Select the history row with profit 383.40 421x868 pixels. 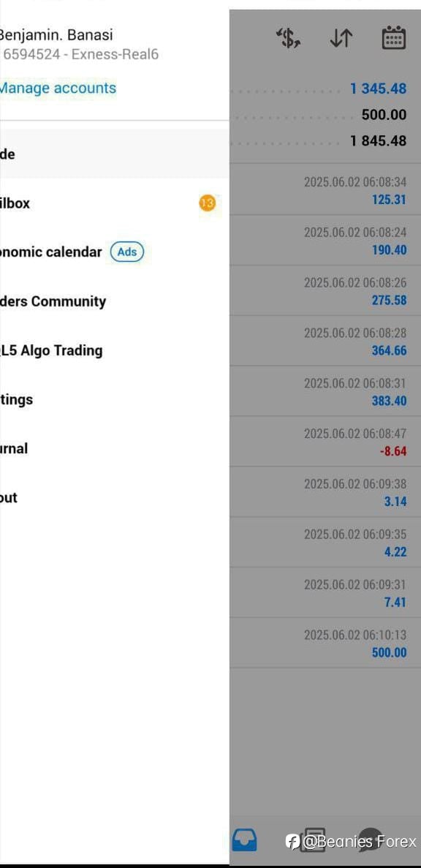[325, 390]
